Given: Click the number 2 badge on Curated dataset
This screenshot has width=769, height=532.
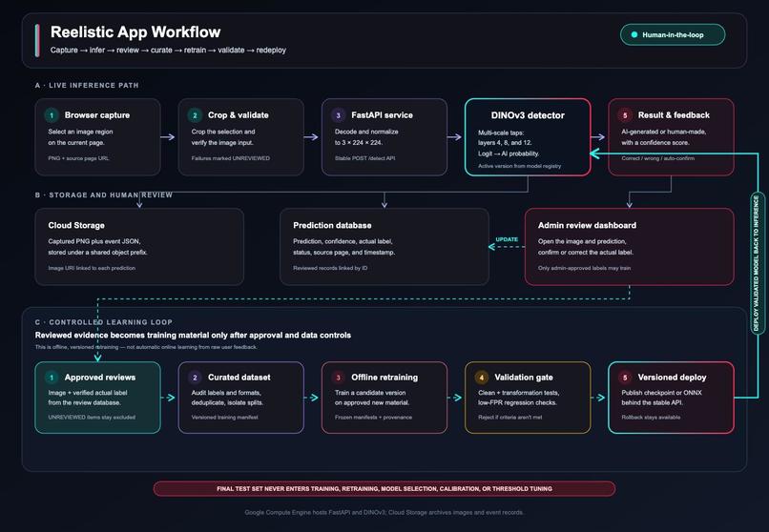Looking at the screenshot, I should click(195, 378).
